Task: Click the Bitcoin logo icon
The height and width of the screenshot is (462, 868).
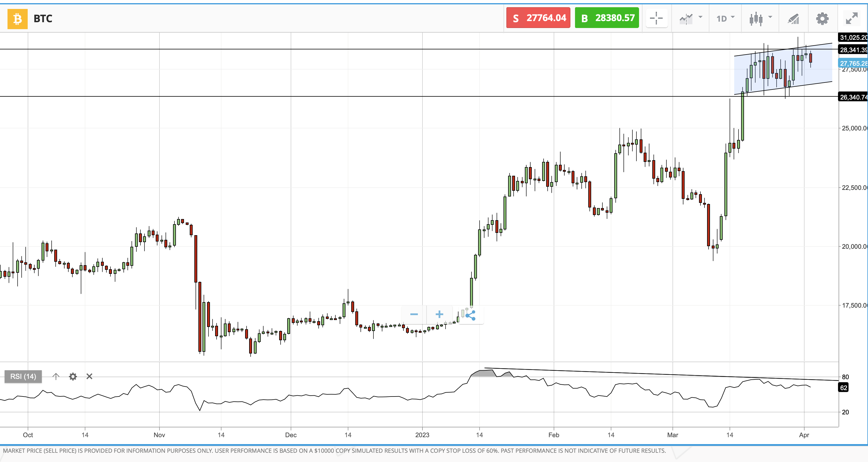Action: [18, 18]
